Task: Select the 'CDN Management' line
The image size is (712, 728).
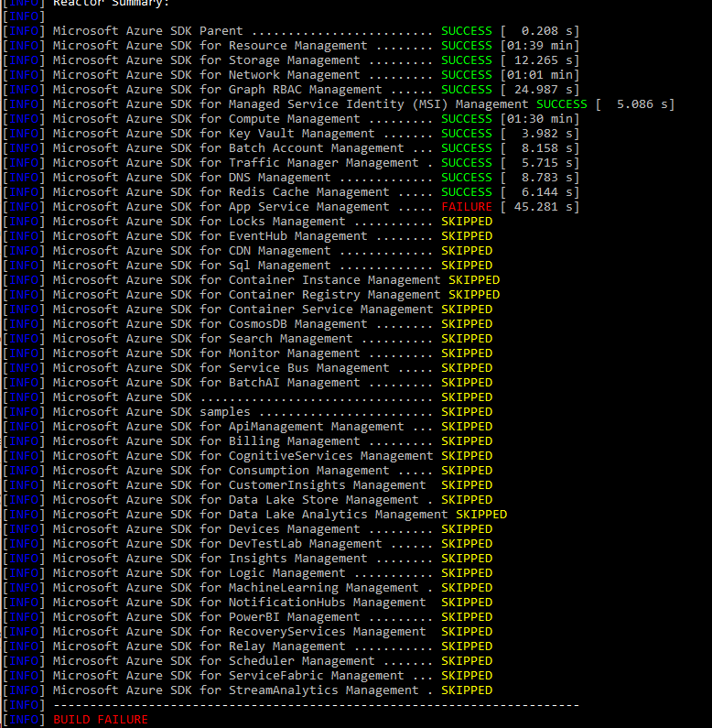Action: point(248,251)
